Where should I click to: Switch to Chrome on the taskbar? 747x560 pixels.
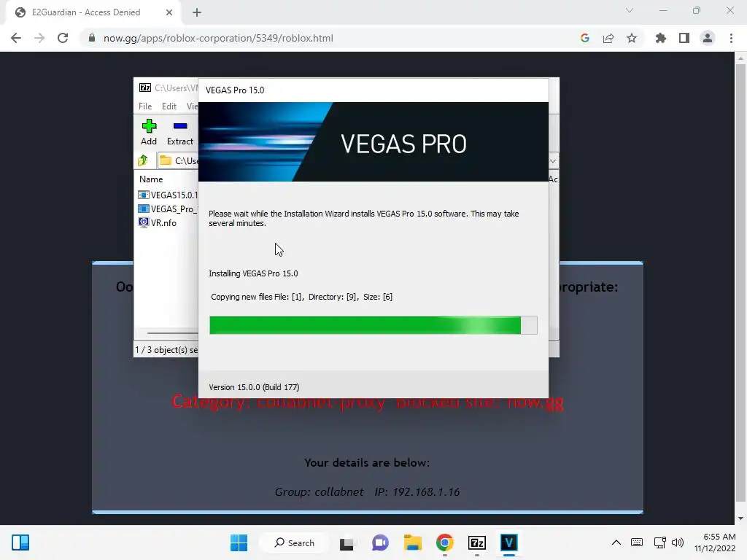pyautogui.click(x=444, y=542)
